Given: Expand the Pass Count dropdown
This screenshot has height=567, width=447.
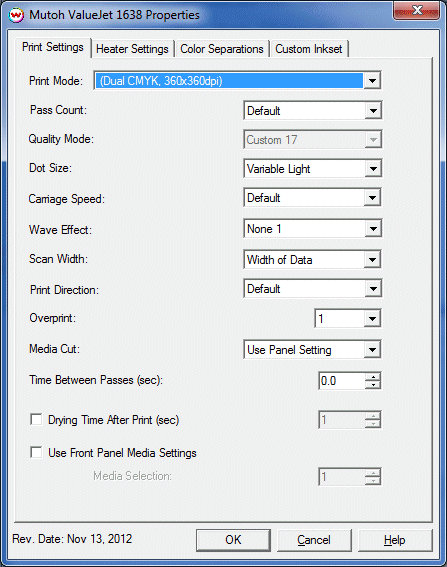Looking at the screenshot, I should (x=312, y=111).
